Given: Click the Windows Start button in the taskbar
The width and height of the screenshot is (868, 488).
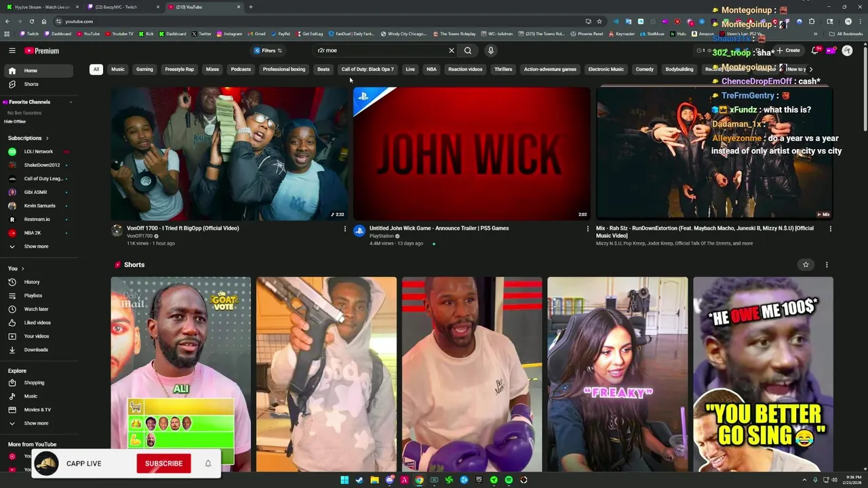Looking at the screenshot, I should 344,480.
